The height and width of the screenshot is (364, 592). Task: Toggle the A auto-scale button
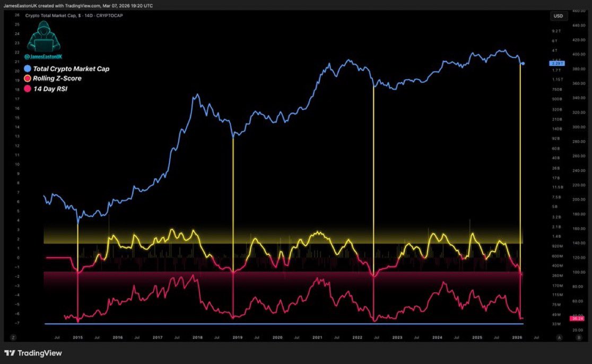[x=560, y=337]
